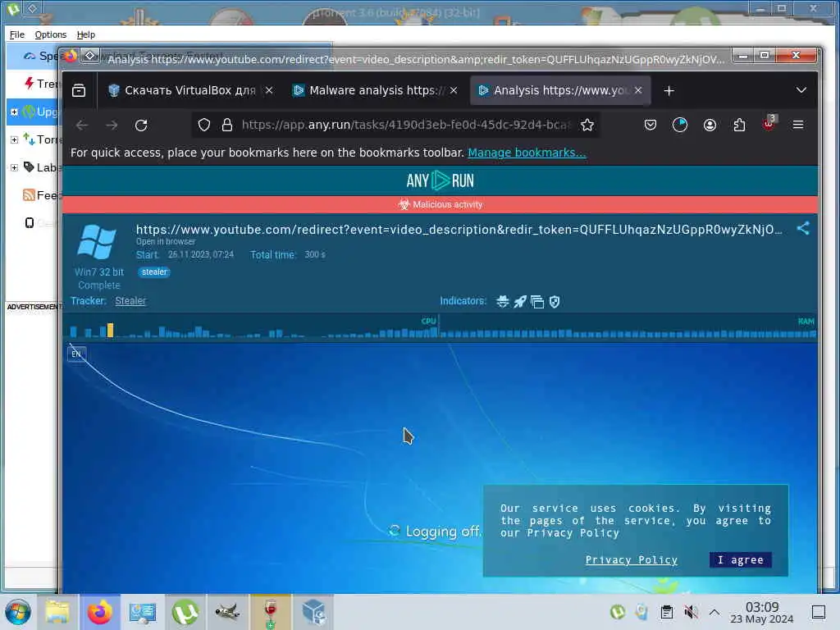The width and height of the screenshot is (840, 630).
Task: Click the uBlock Origin icon with badge
Action: [769, 124]
